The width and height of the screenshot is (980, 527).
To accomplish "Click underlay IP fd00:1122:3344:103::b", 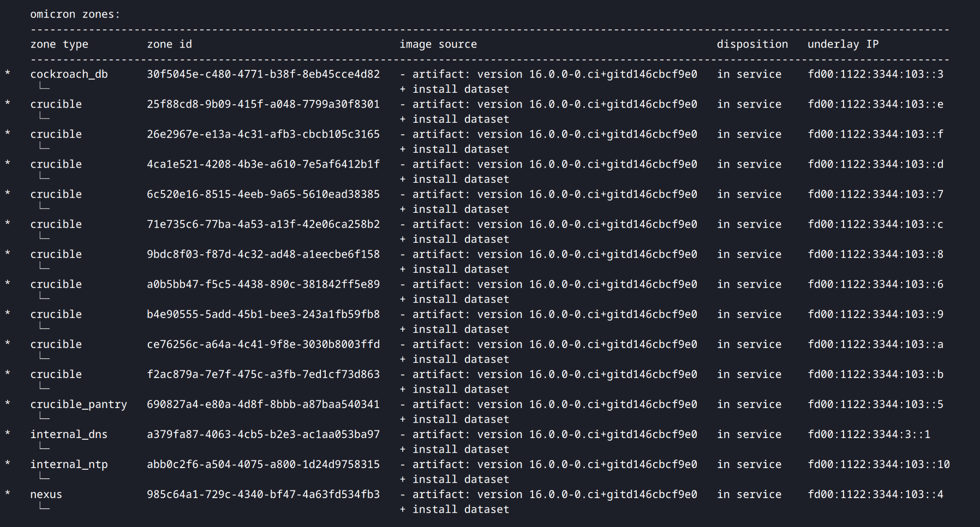I will 876,374.
